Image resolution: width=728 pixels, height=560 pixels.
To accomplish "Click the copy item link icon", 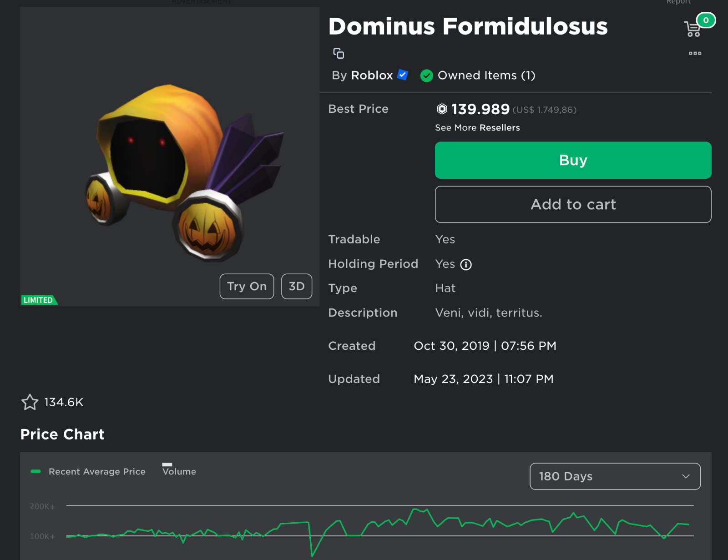I will point(339,53).
